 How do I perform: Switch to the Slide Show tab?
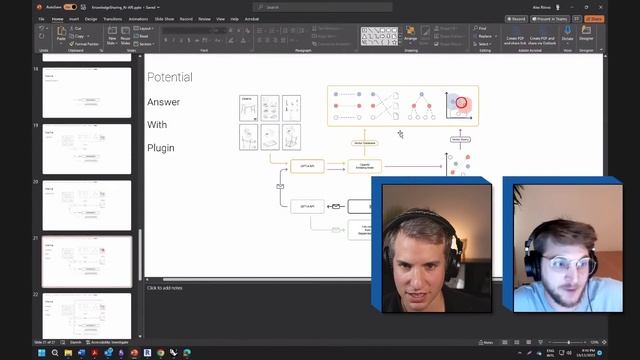164,19
